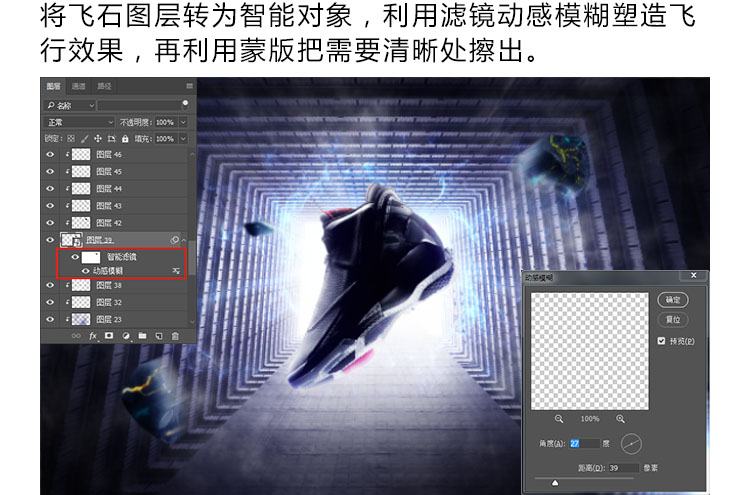This screenshot has width=750, height=495.
Task: Switch to 路径 paths tab
Action: 104,86
